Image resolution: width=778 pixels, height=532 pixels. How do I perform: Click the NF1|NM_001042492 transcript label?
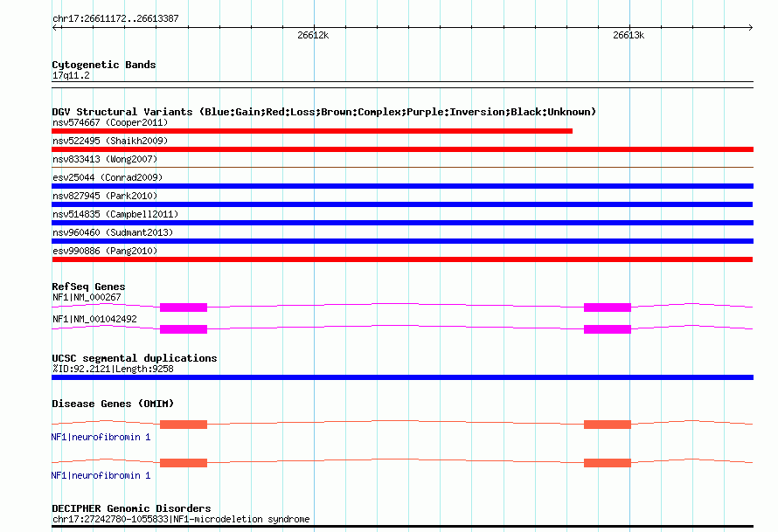tap(94, 319)
